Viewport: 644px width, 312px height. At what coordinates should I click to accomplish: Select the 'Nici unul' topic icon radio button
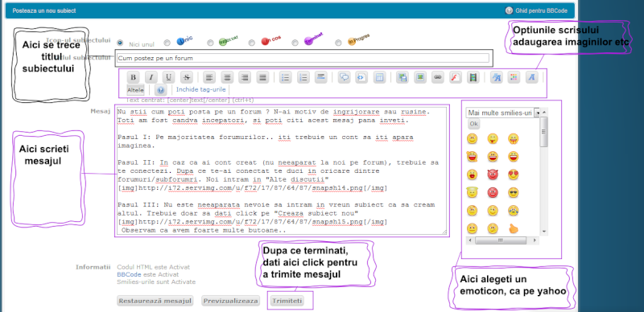120,43
